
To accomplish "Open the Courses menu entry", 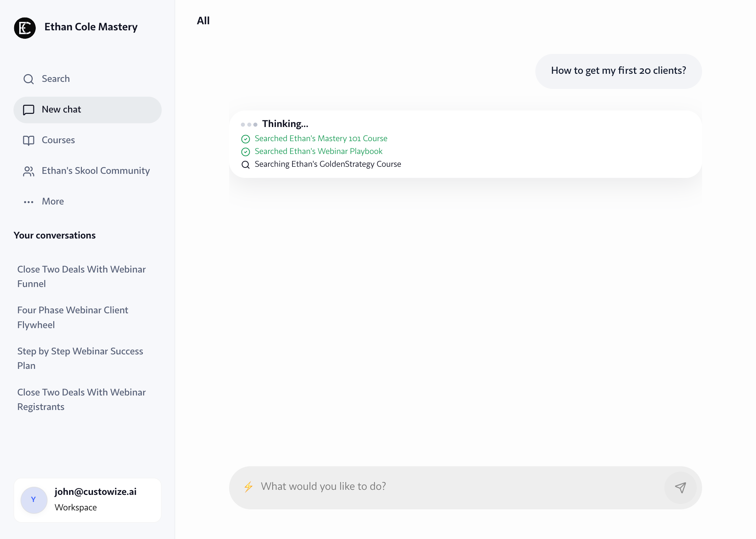I will (58, 140).
